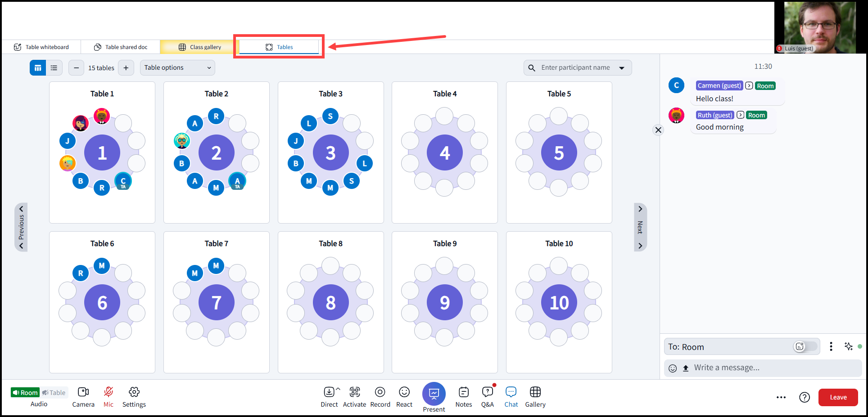Open the To: Room recipient selector
The width and height of the screenshot is (868, 417).
[742, 347]
